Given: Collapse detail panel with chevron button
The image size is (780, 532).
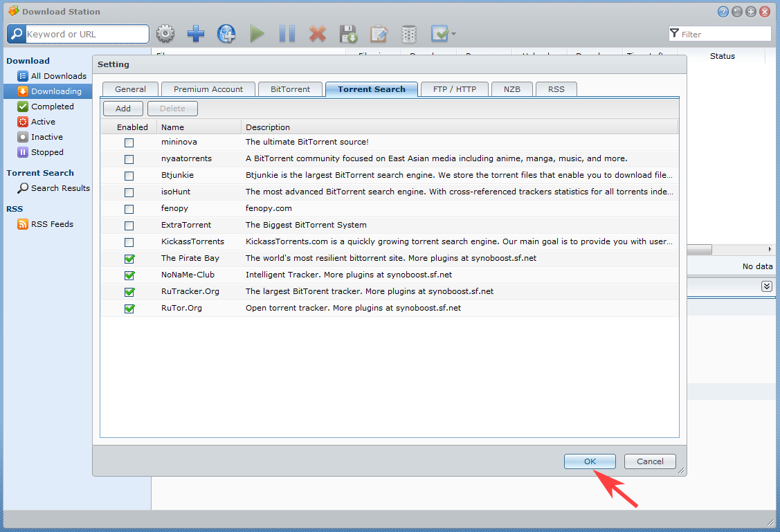Looking at the screenshot, I should pos(767,286).
